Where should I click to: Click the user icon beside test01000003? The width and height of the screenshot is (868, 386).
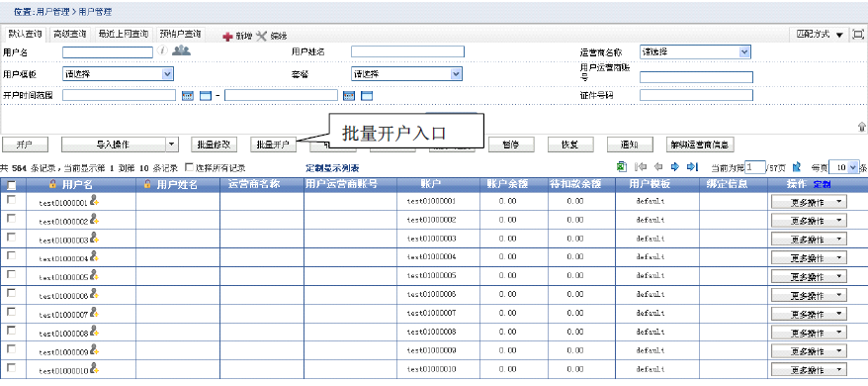click(x=94, y=238)
